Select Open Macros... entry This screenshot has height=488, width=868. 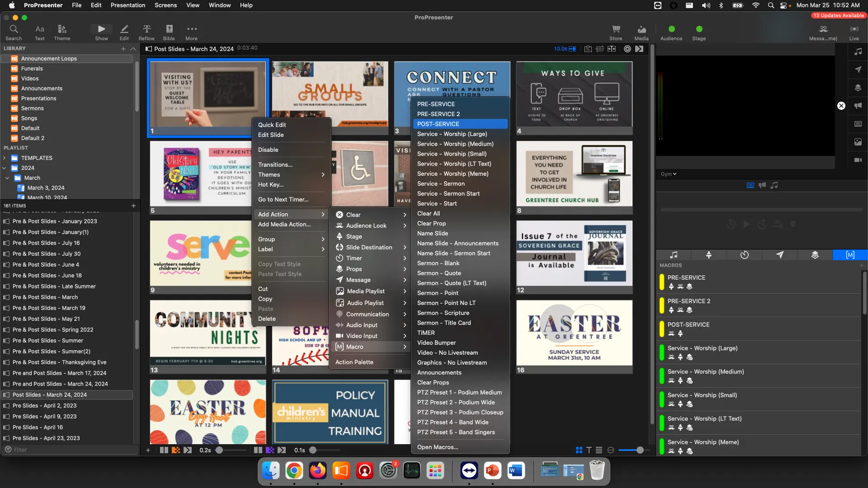tap(437, 447)
